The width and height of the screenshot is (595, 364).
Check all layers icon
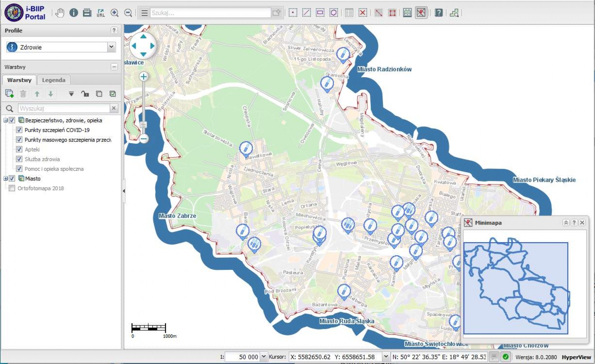pos(113,94)
